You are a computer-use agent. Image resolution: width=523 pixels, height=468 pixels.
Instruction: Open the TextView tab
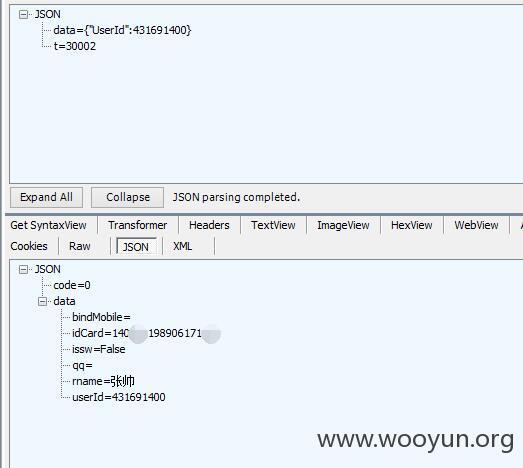tap(273, 225)
